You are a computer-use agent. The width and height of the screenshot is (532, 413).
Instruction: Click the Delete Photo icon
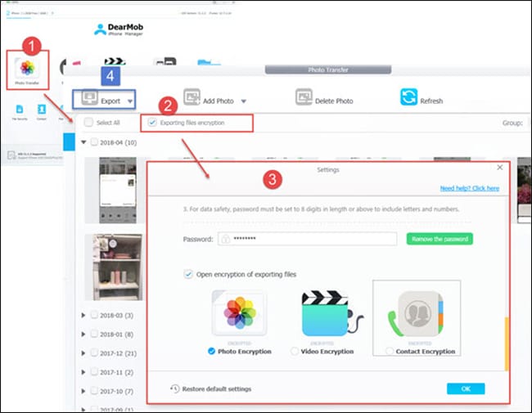pos(304,97)
